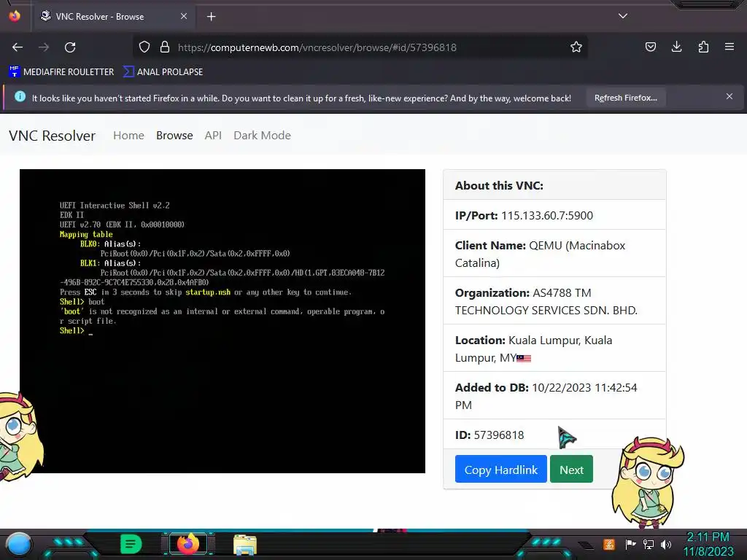Go back with the browser back arrow
Viewport: 747px width, 560px height.
pos(18,47)
